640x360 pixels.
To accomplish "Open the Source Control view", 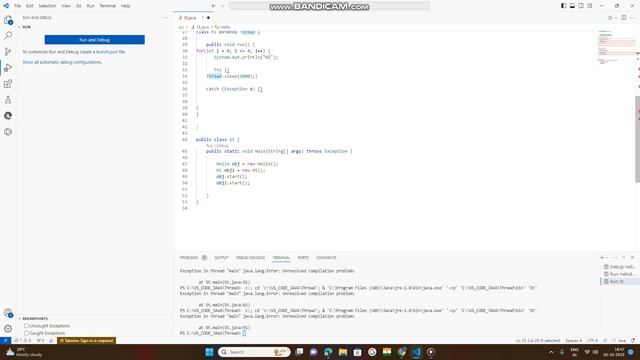I will click(x=8, y=52).
